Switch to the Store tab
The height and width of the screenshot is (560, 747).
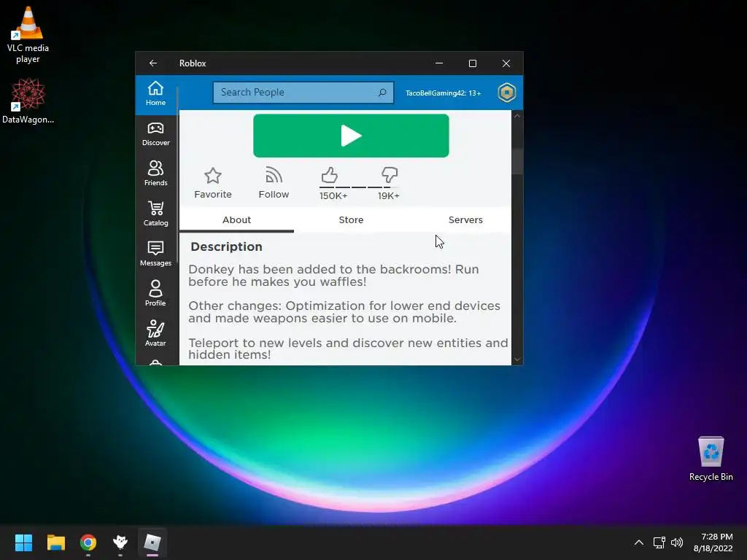click(x=351, y=220)
